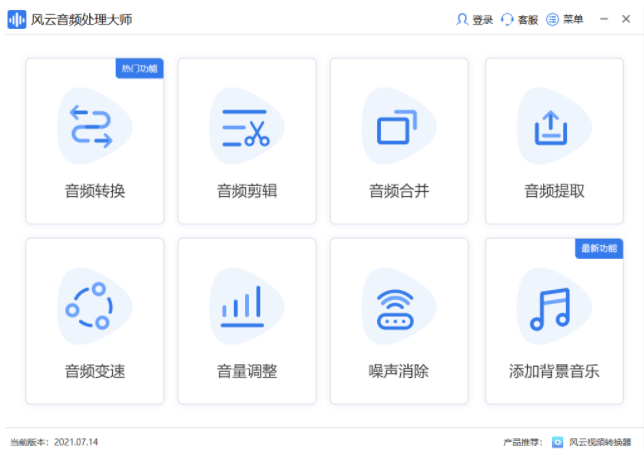Follow the 风云视频转换器 recommendation link
This screenshot has width=644, height=453.
pos(600,442)
